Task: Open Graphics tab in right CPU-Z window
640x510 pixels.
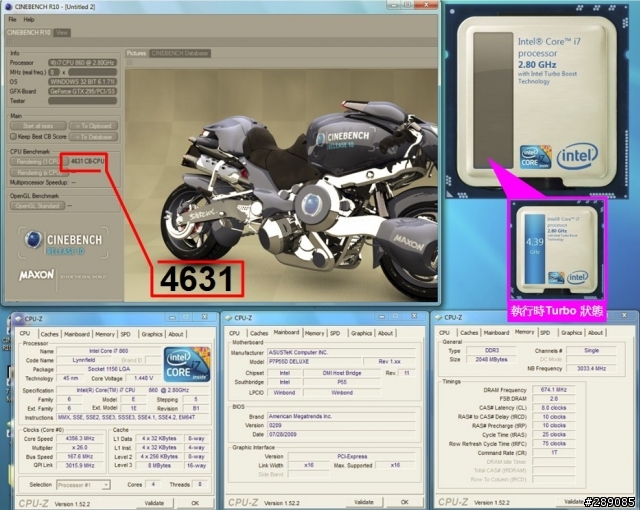Action: point(571,333)
